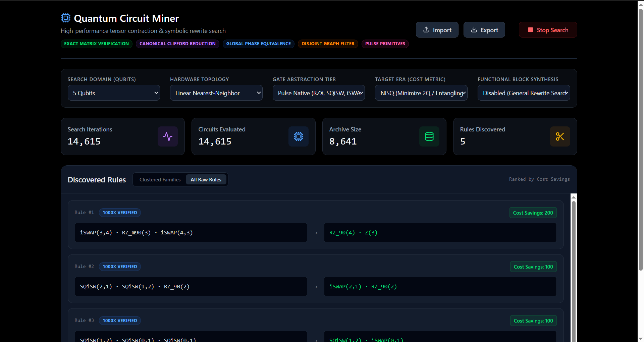Screen dimensions: 644x342
Task: Open the Functional Block Synthesis dropdown
Action: (524, 93)
